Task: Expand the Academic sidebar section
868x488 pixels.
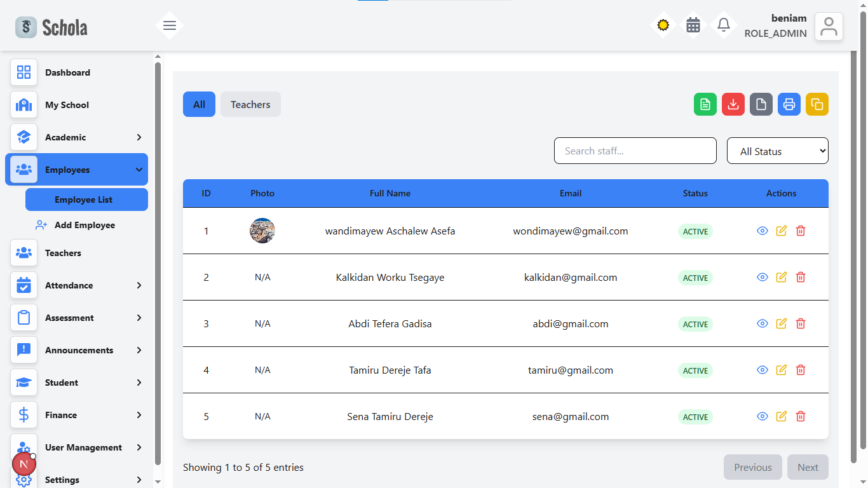Action: pos(76,137)
